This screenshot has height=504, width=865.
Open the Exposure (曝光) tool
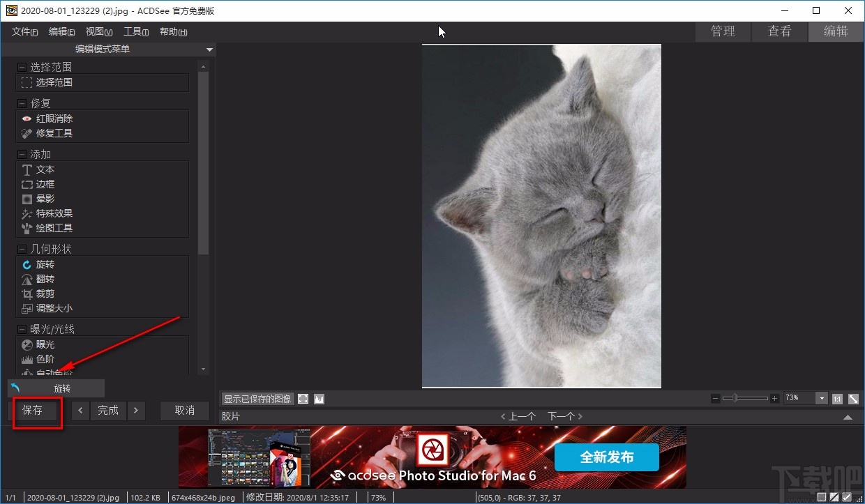(x=45, y=344)
